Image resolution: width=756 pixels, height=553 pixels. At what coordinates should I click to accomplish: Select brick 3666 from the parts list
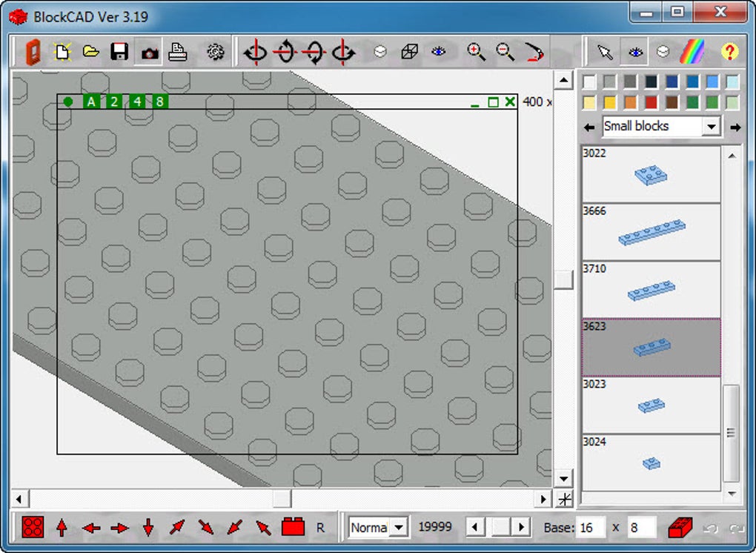click(x=651, y=231)
